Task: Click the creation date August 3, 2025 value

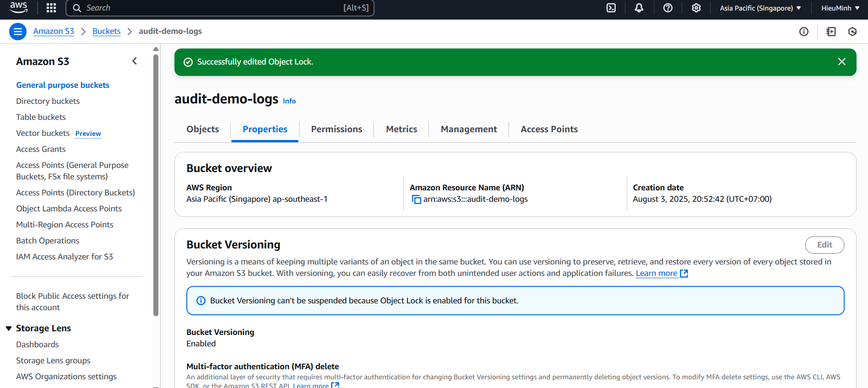Action: click(x=702, y=199)
